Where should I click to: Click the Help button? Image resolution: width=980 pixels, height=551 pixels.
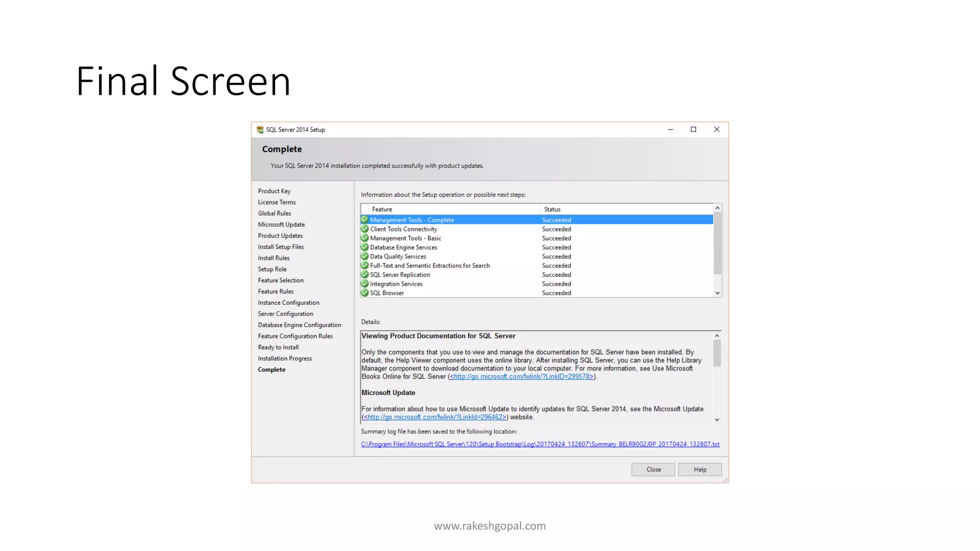pyautogui.click(x=700, y=469)
